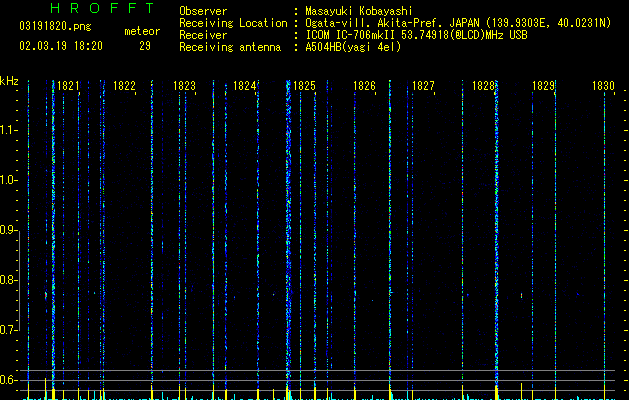
Task: Click the 1830 time marker
Action: pos(603,86)
